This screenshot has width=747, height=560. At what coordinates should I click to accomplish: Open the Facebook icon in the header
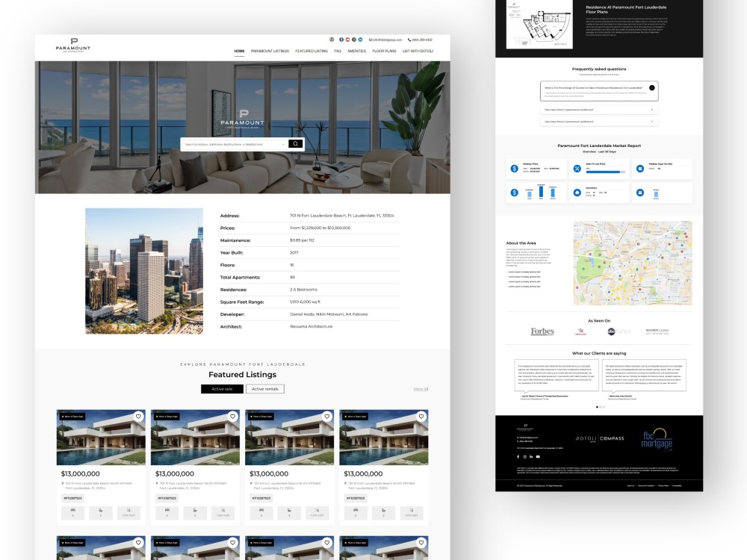(341, 40)
